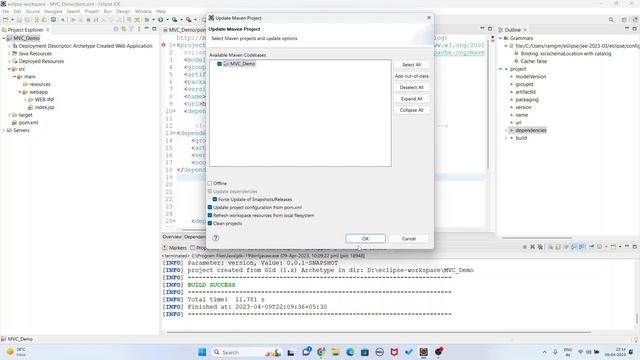Collapse the webapp folder
This screenshot has width=640, height=360.
(x=20, y=92)
